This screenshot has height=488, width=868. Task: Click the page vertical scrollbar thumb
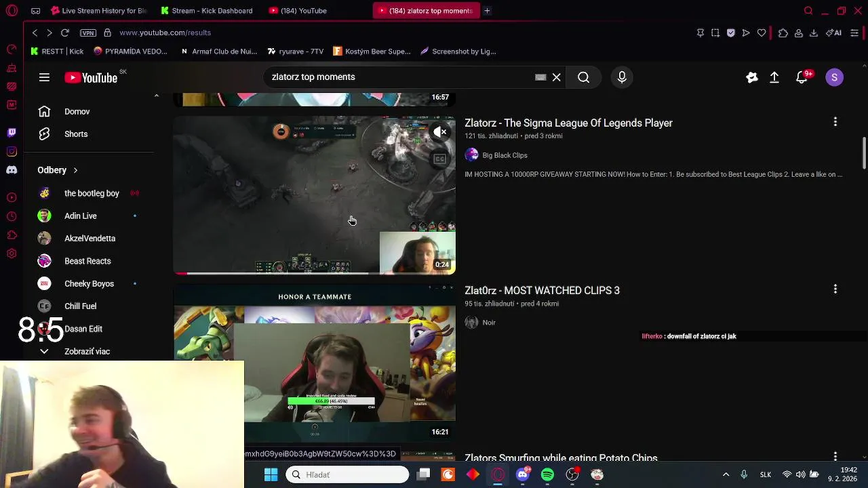tap(864, 152)
